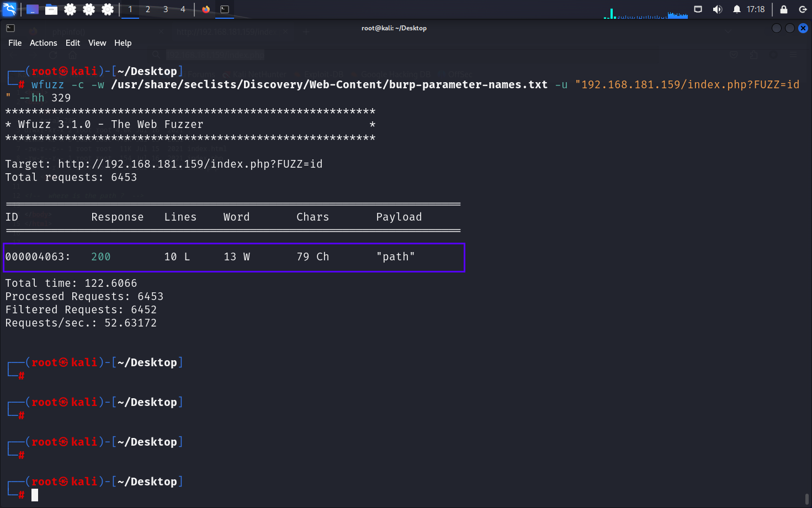Click the 'Response' column header
Viewport: 812px width, 508px height.
click(118, 217)
